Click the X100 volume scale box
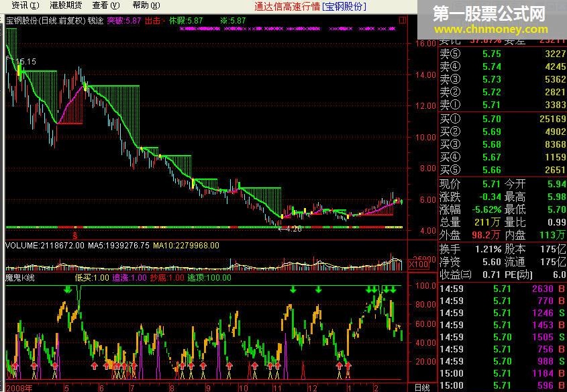Screen dimensions: 567x392 419,264
